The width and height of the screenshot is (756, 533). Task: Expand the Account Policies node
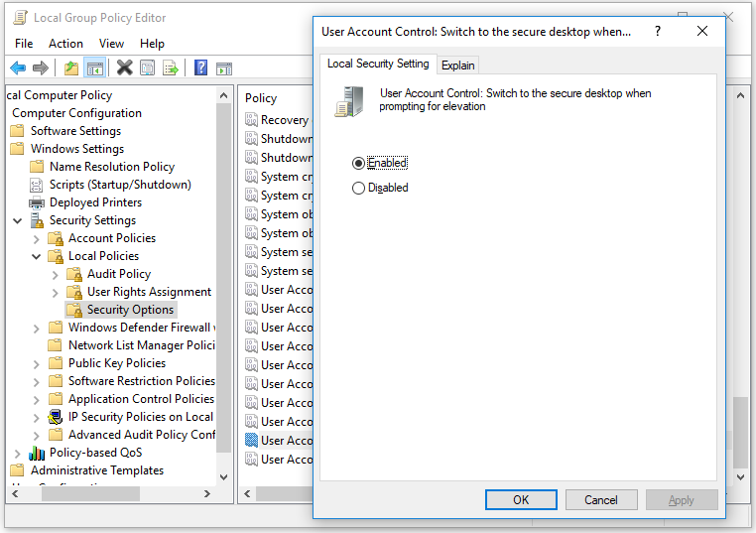(x=37, y=239)
